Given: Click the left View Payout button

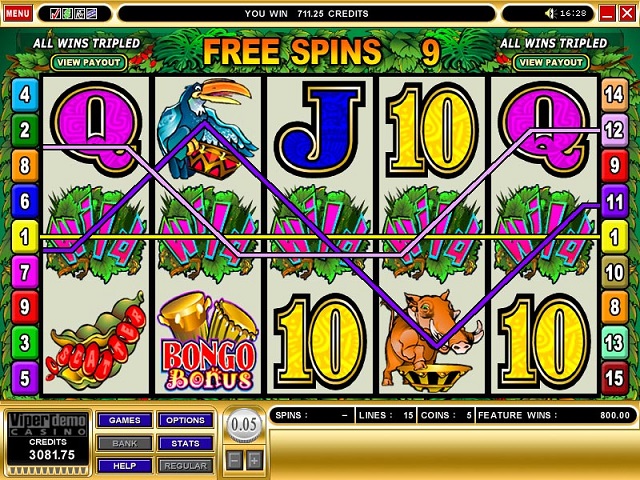Looking at the screenshot, I should coord(89,62).
